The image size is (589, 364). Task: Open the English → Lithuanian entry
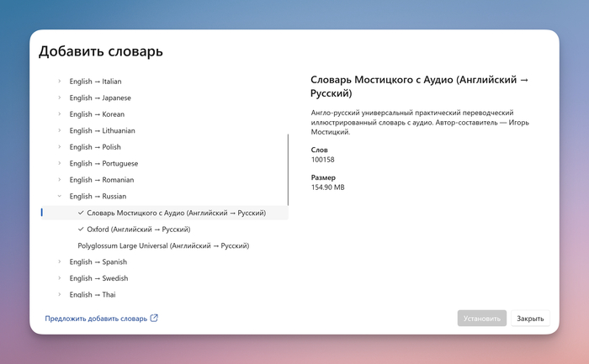102,131
